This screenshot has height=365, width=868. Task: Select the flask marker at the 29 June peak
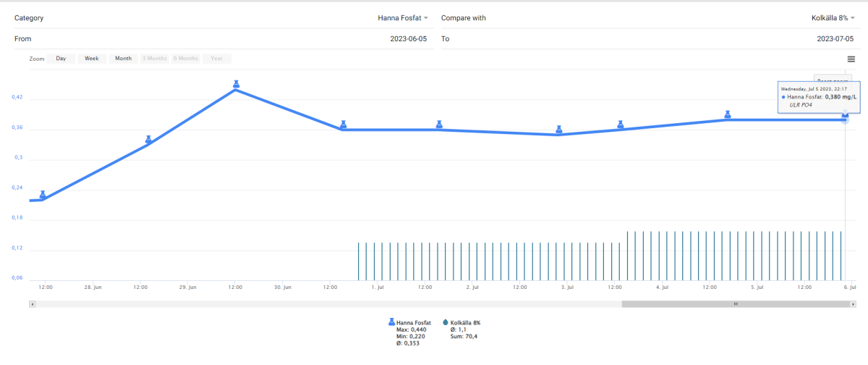tap(236, 85)
